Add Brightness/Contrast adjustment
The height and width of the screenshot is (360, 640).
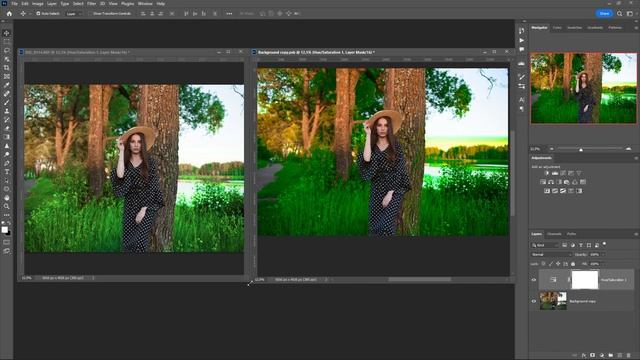[x=547, y=173]
